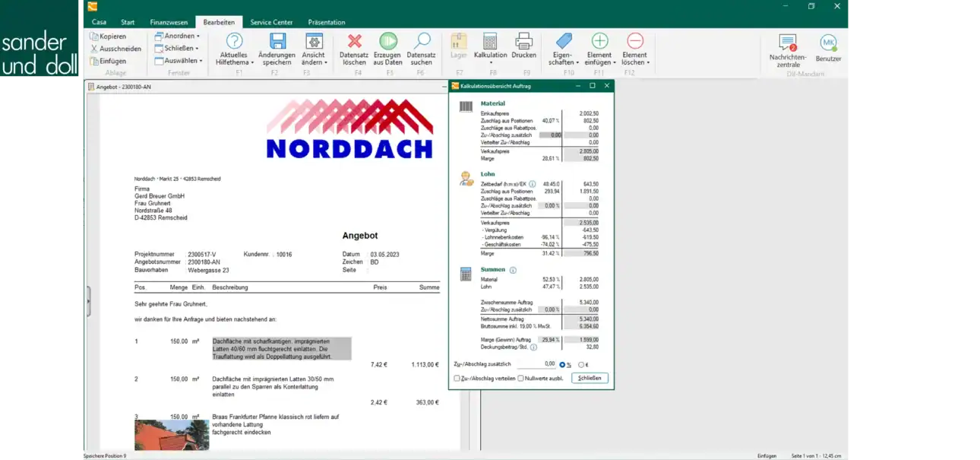Click the Material barcode icon

[466, 107]
